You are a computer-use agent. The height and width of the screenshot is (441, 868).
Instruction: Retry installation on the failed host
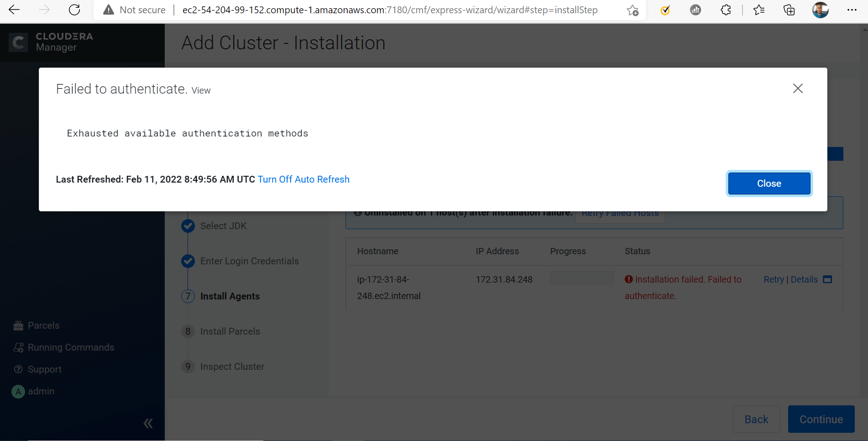(x=774, y=279)
